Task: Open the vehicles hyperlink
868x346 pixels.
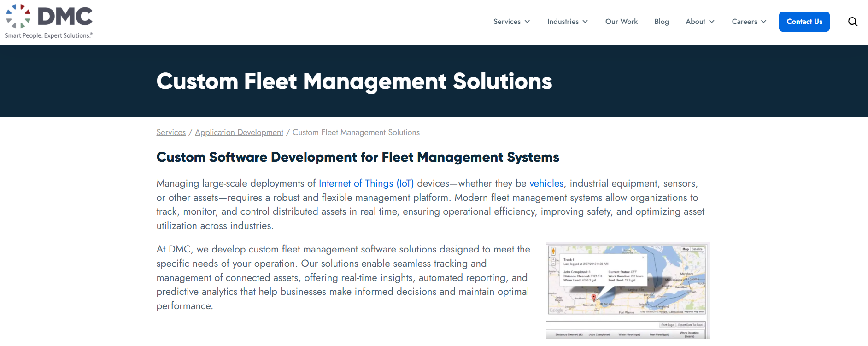Action: pos(546,183)
